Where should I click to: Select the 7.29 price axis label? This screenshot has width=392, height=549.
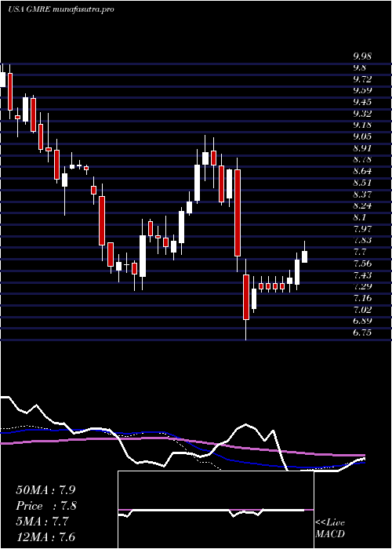[362, 287]
